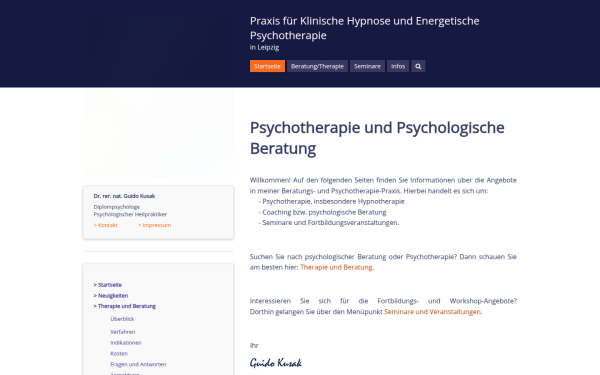Select Therapie und Beratung in the sidebar

(x=124, y=306)
